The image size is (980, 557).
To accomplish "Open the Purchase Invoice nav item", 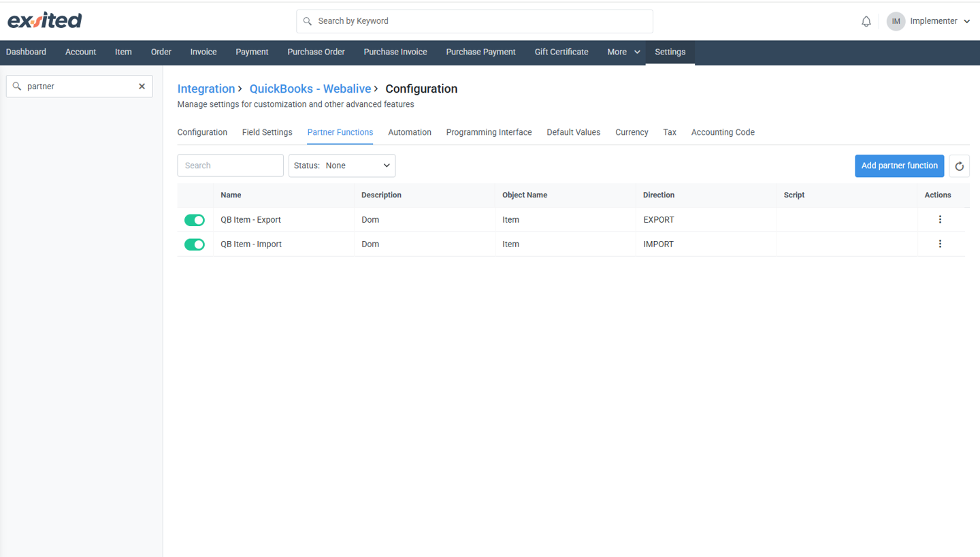I will coord(395,52).
